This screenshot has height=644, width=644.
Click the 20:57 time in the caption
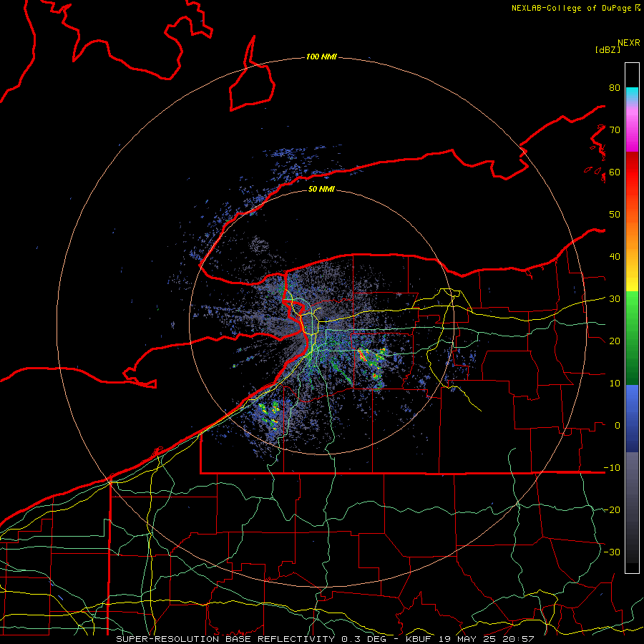point(519,639)
